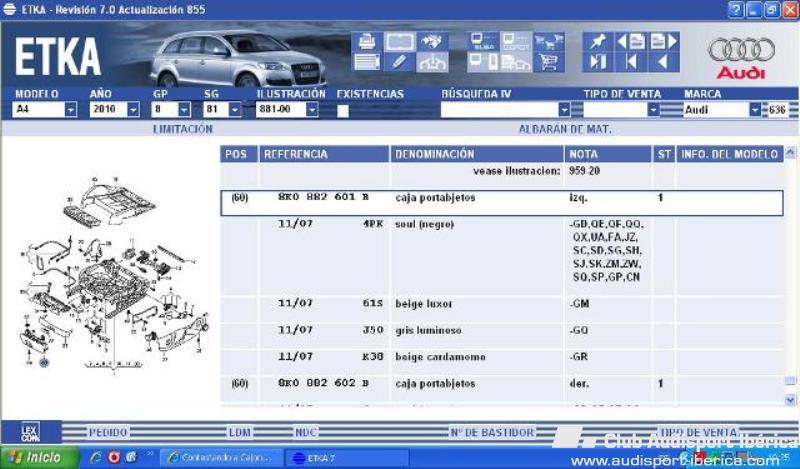Open the list view icon below the printer
The width and height of the screenshot is (800, 469).
click(367, 62)
